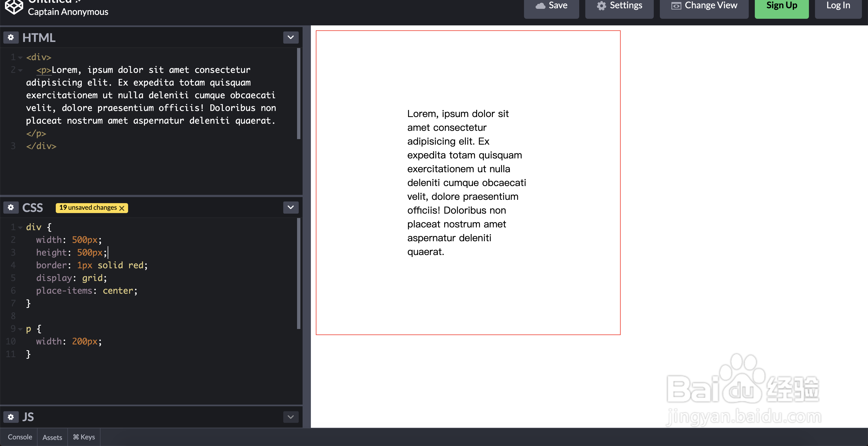
Task: Open the Assets tab
Action: [52, 437]
